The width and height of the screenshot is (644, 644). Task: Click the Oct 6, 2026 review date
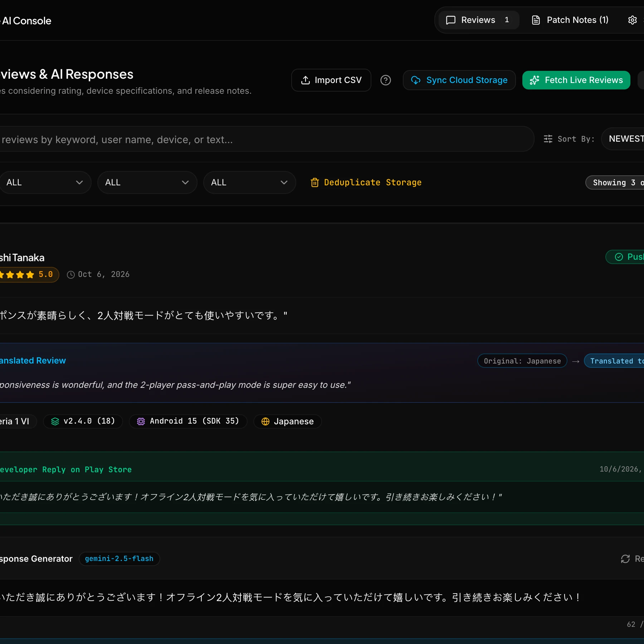(104, 274)
